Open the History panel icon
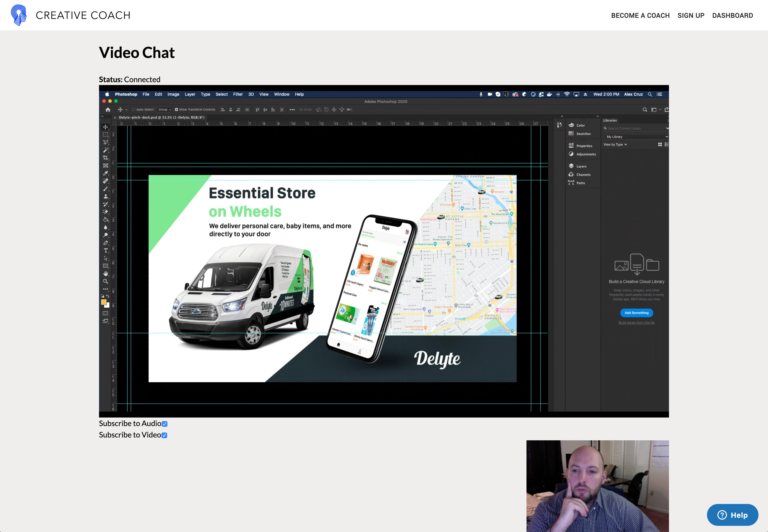Image resolution: width=768 pixels, height=532 pixels. tap(559, 125)
